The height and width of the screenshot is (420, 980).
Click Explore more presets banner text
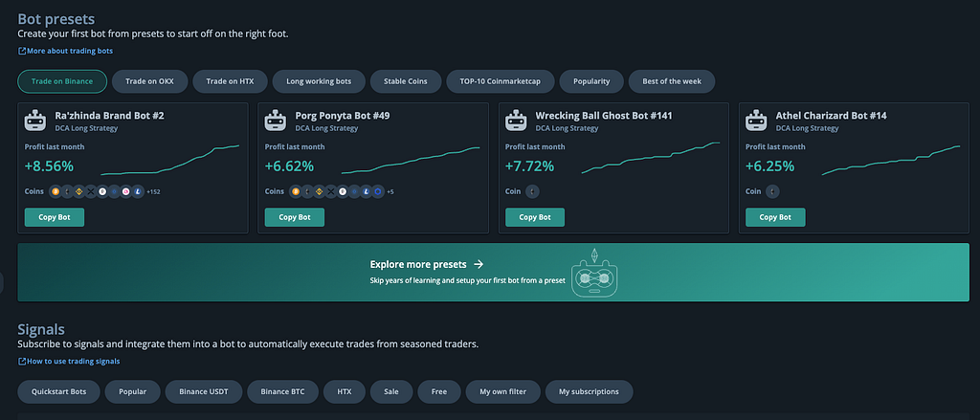[419, 264]
